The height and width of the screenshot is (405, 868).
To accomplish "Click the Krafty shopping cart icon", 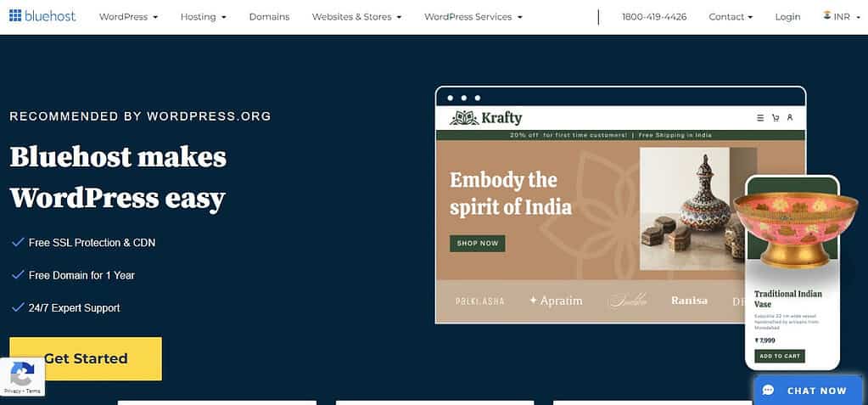I will click(775, 117).
